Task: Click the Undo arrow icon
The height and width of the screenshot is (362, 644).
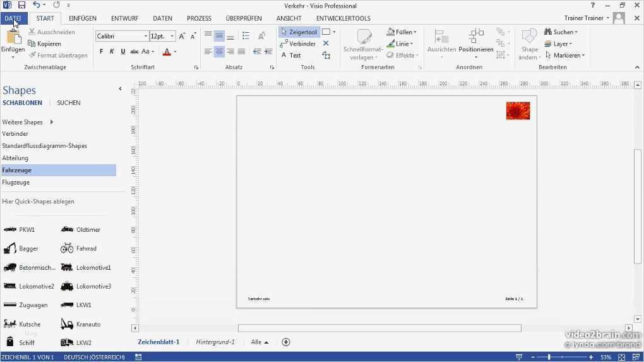Action: pyautogui.click(x=37, y=5)
